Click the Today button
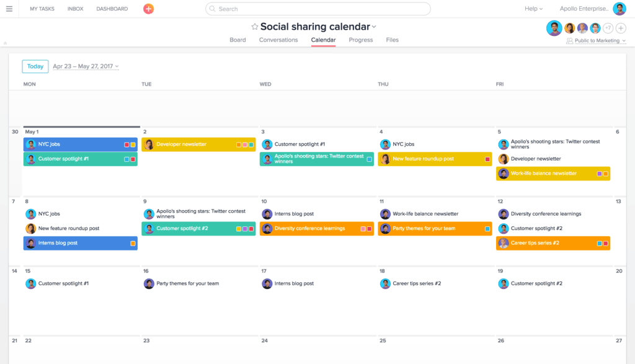The height and width of the screenshot is (364, 635). [x=35, y=66]
